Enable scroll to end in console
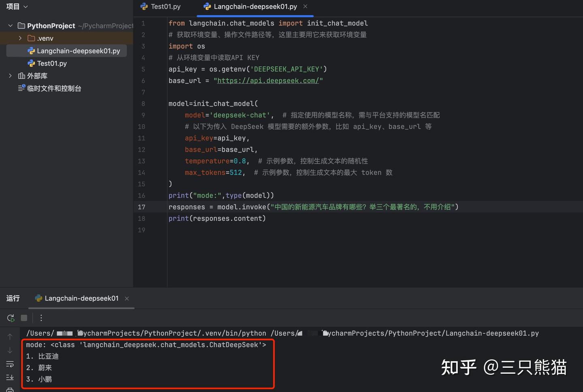Screen dimensions: 583x392 [10, 377]
